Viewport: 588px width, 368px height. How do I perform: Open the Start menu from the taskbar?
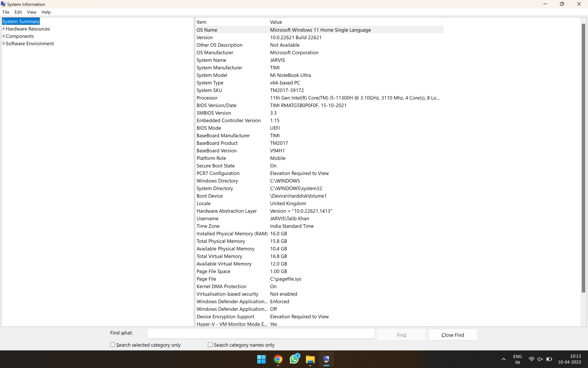261,359
